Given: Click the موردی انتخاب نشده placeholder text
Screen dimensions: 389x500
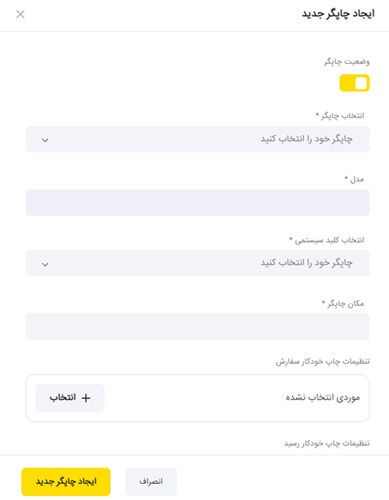Looking at the screenshot, I should tap(323, 398).
